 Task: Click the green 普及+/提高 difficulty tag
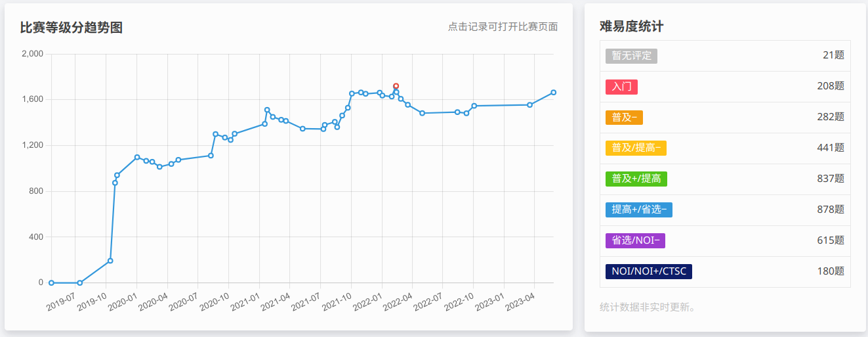click(x=636, y=179)
